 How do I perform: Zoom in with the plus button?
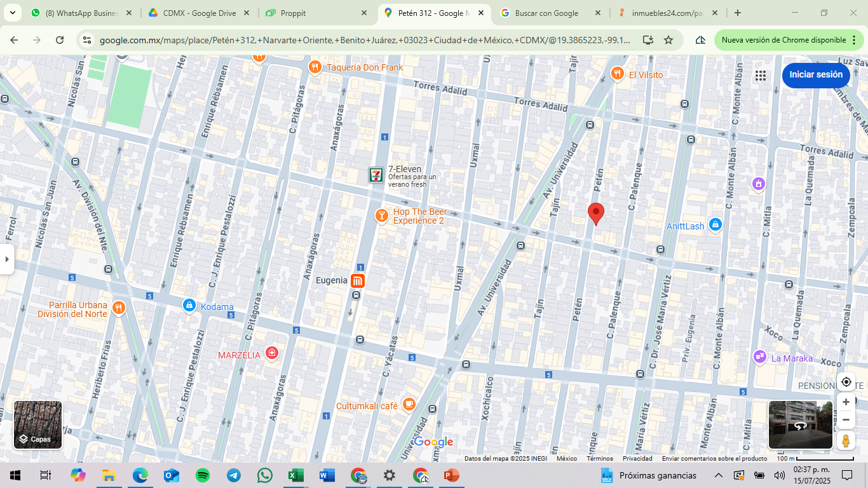[x=846, y=402]
